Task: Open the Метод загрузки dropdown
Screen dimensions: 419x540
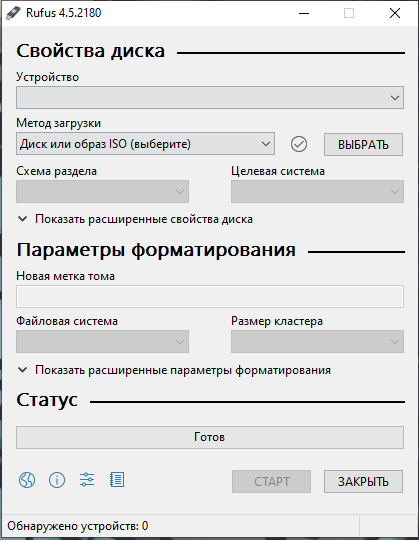Action: [x=145, y=144]
